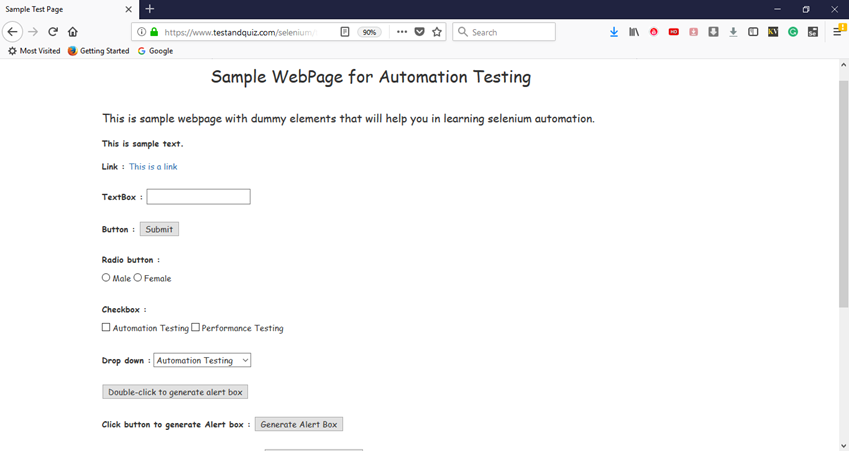Enable the Performance Testing checkbox

point(196,327)
